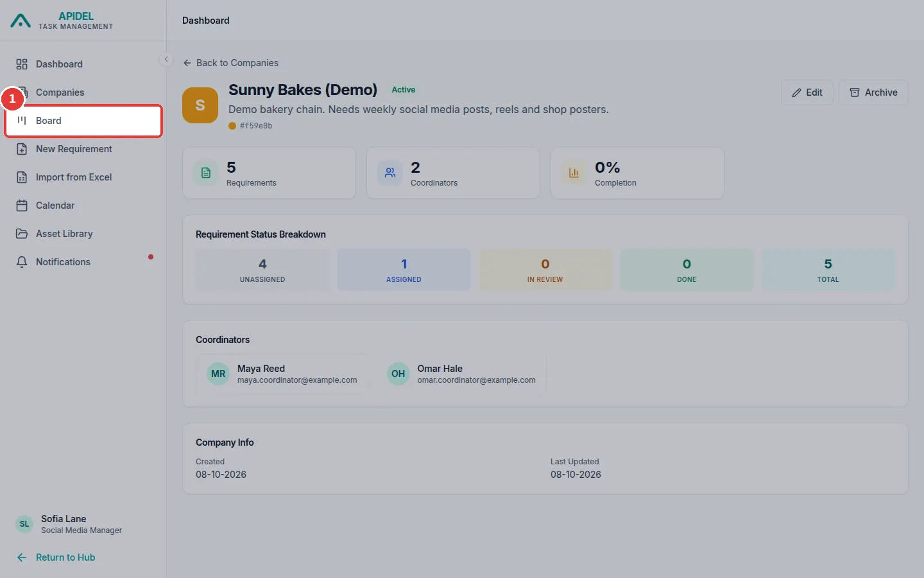The width and height of the screenshot is (924, 578).
Task: Click the New Requirement file-plus icon
Action: point(22,149)
